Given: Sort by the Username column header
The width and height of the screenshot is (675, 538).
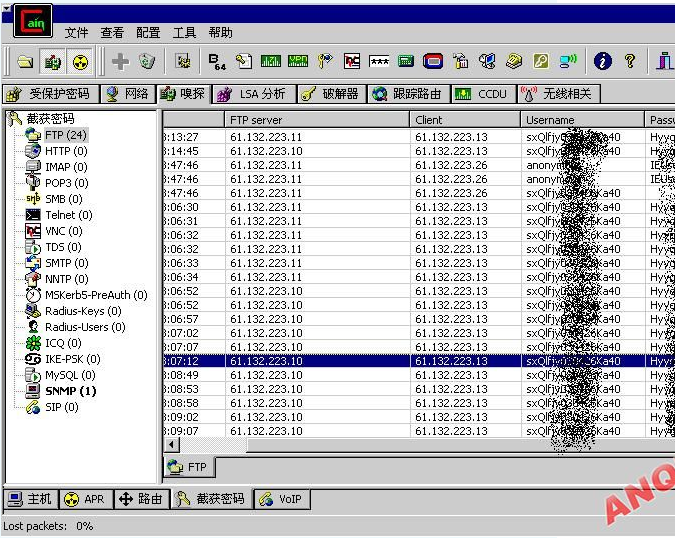Looking at the screenshot, I should [x=582, y=120].
